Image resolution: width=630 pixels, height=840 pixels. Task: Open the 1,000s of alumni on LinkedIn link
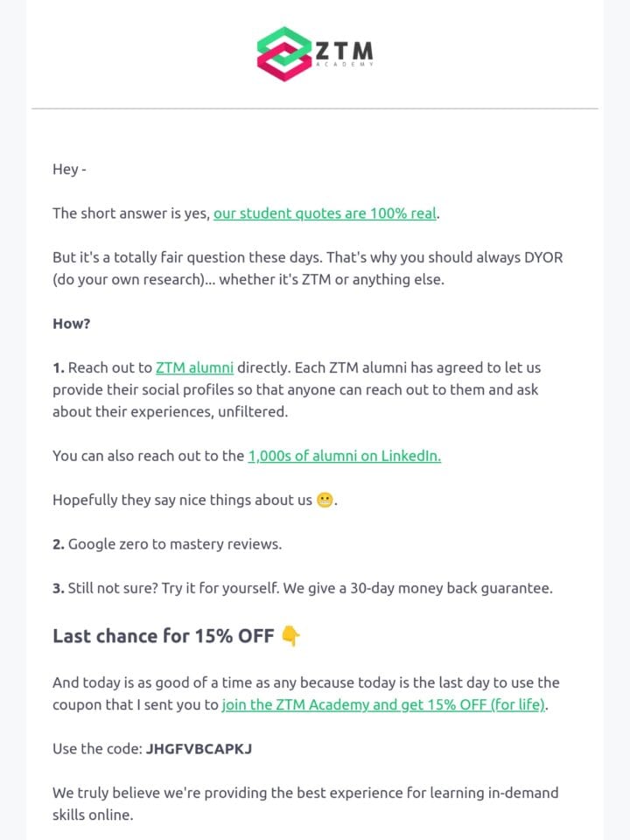[345, 456]
